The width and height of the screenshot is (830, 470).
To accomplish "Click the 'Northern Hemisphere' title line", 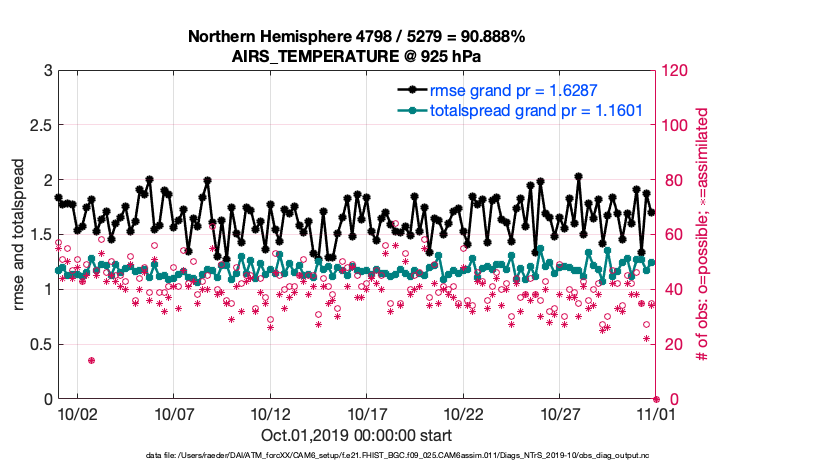I will coord(356,37).
